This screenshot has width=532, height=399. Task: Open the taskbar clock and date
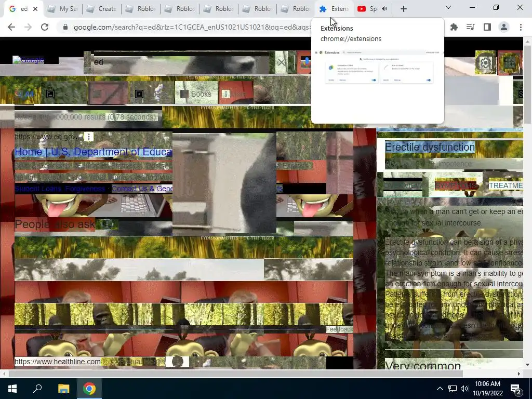coord(487,389)
